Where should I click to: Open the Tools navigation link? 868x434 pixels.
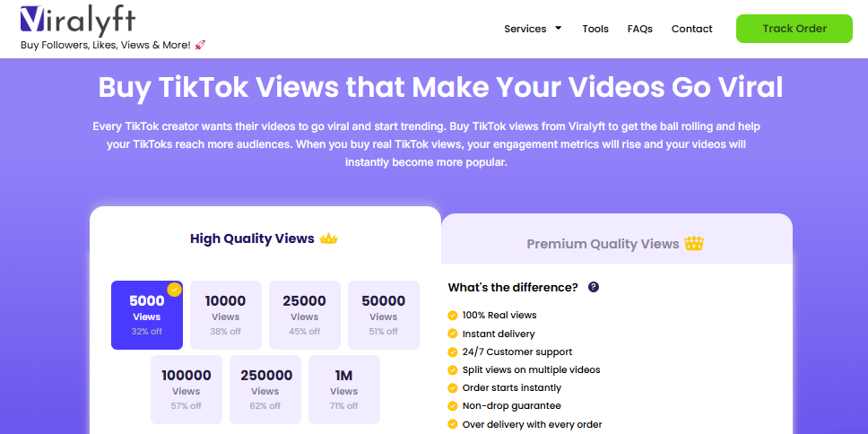(595, 29)
